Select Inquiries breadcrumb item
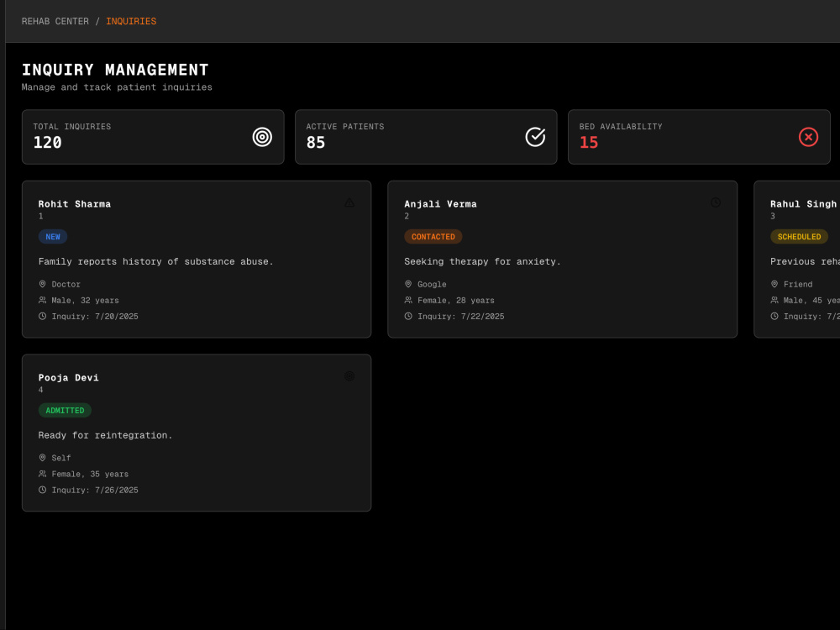Viewport: 840px width, 630px height. click(x=131, y=22)
